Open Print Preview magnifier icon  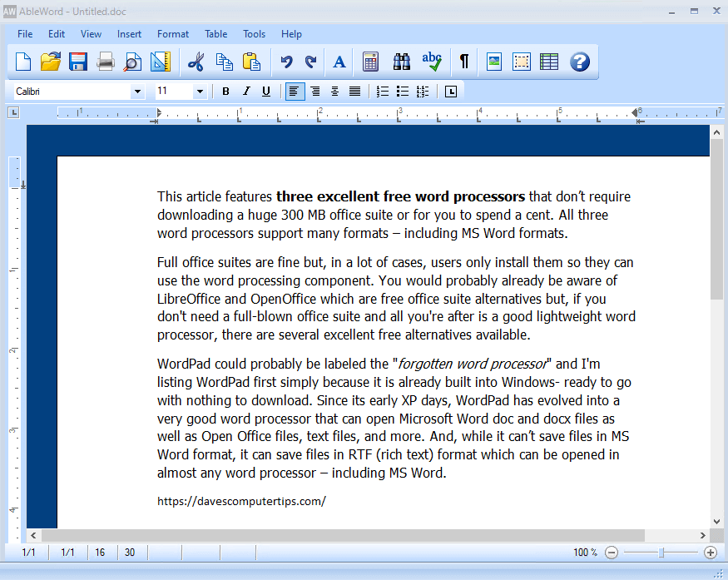(x=132, y=62)
